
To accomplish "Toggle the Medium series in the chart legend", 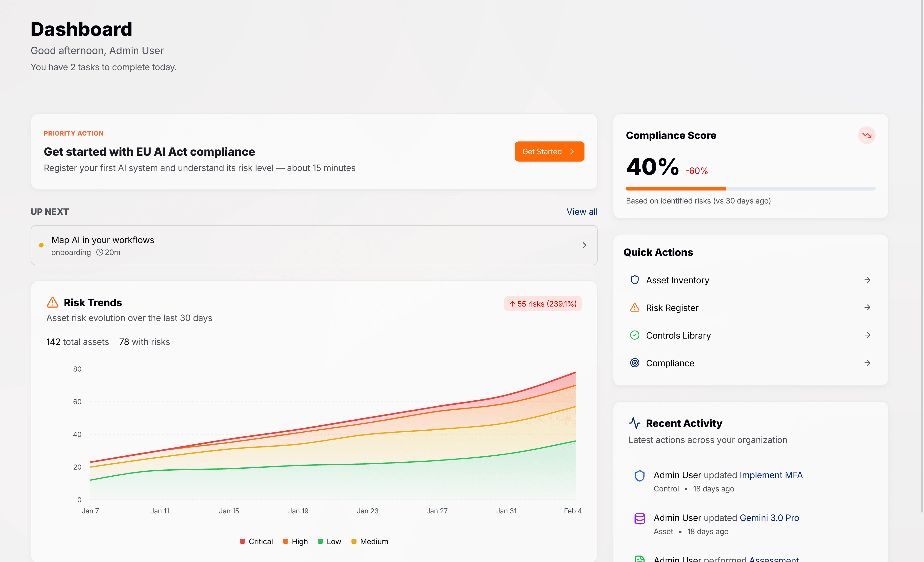I will click(x=370, y=541).
